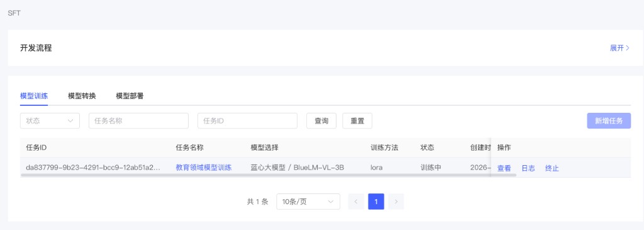The height and width of the screenshot is (230, 644).
Task: Open the 10条/页 page size dropdown
Action: point(308,202)
